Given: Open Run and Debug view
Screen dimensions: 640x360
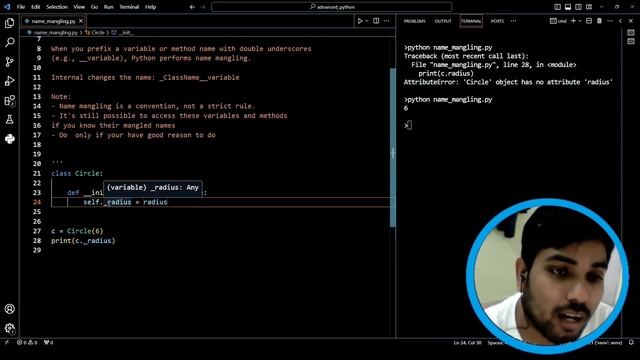Looking at the screenshot, I should (x=10, y=81).
